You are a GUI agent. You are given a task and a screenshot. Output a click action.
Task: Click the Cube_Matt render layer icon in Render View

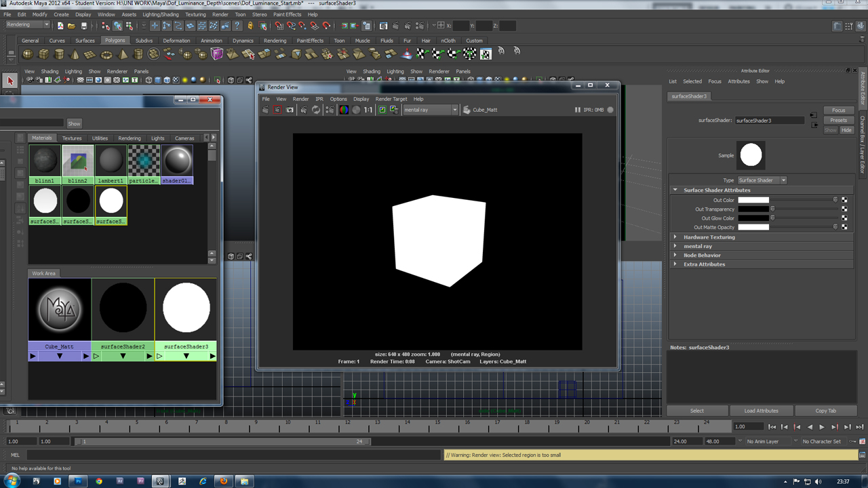tap(467, 110)
